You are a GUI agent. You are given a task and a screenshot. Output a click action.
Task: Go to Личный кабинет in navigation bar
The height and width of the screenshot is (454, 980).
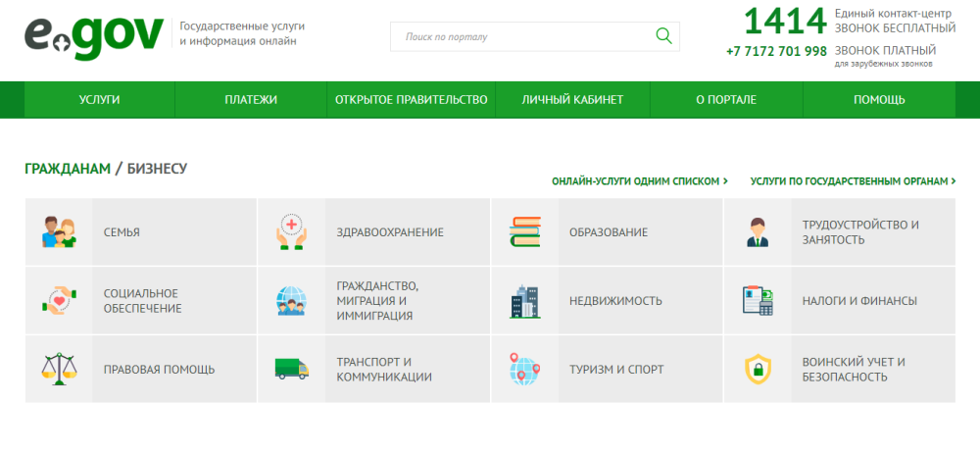[572, 99]
